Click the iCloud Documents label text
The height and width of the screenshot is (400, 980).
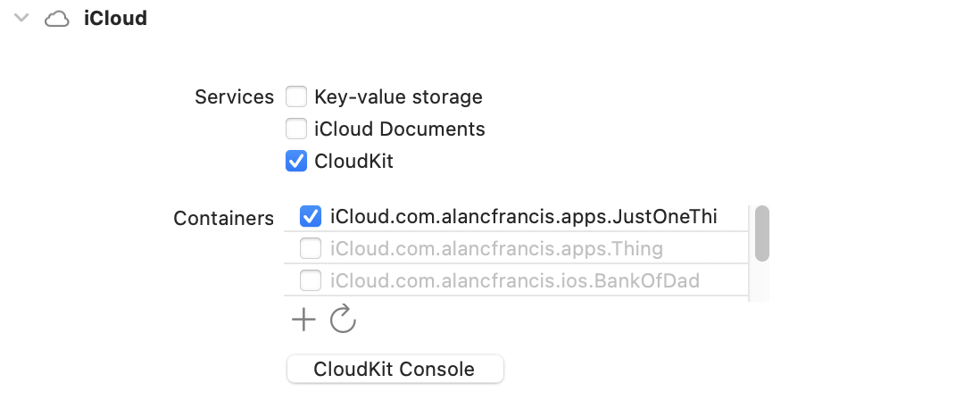[x=400, y=129]
